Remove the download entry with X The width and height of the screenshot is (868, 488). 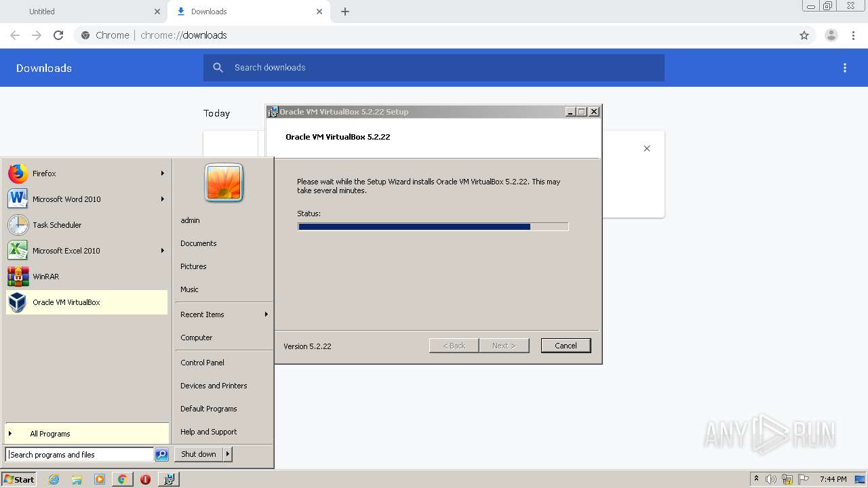[x=647, y=148]
